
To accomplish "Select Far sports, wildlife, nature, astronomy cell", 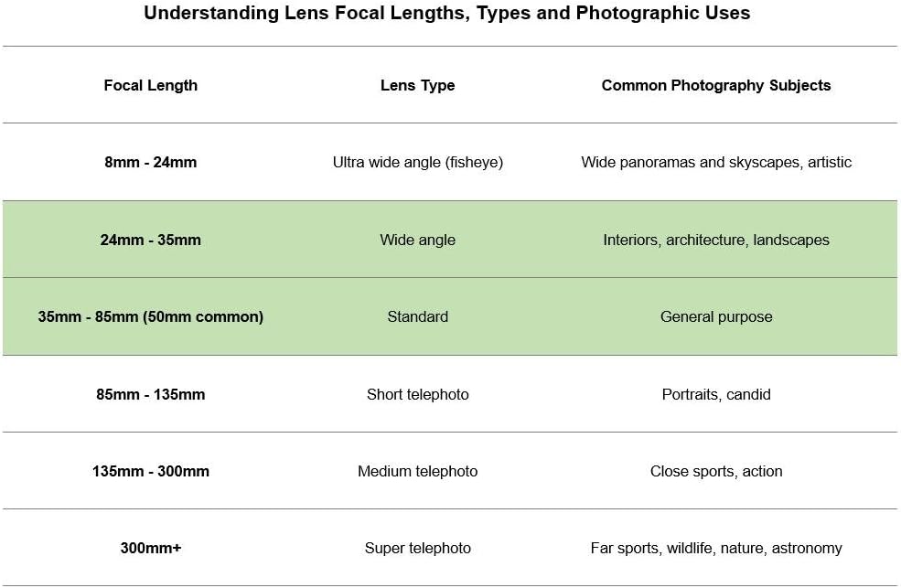I will pos(716,549).
